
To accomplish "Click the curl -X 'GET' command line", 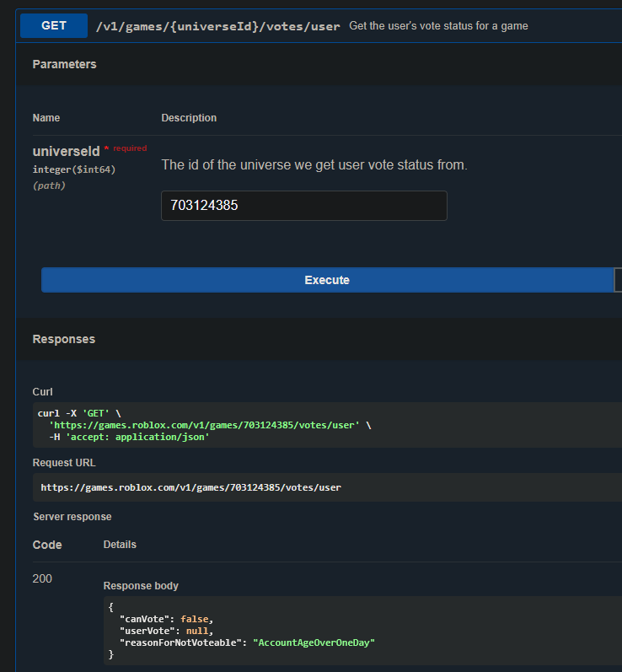I will tap(79, 413).
